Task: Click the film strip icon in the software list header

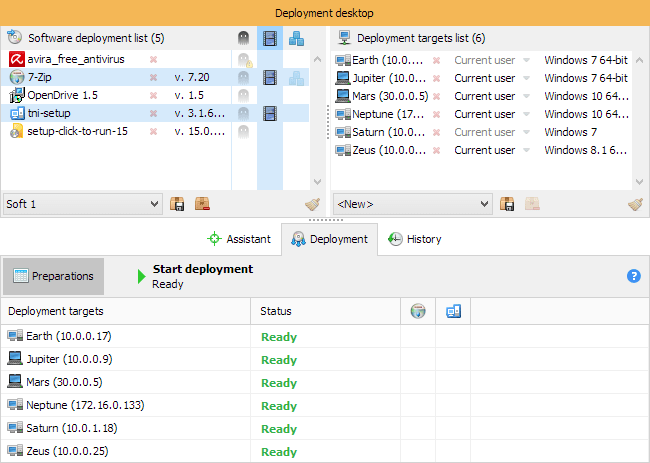Action: [x=269, y=39]
